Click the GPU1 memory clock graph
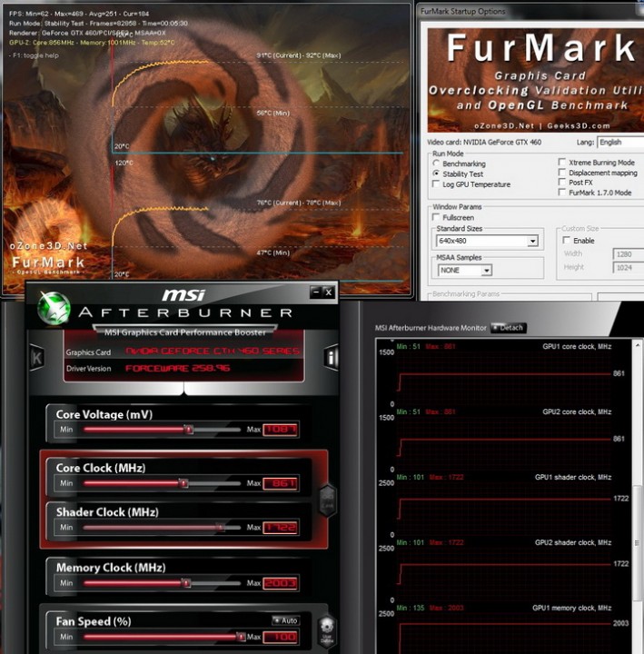 [x=504, y=629]
